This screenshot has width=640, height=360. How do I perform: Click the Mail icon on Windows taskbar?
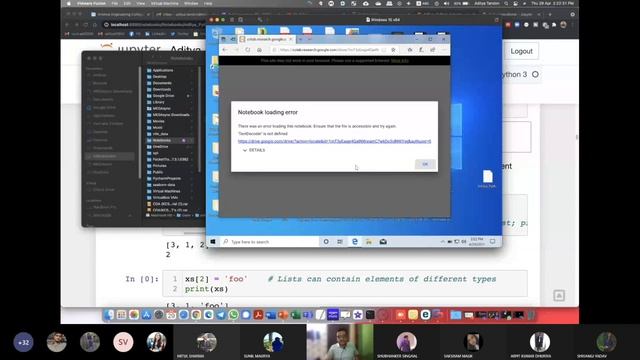[383, 242]
